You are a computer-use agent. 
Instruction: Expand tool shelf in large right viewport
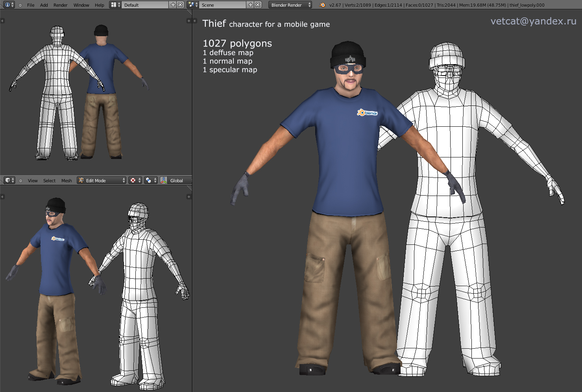tap(195, 21)
